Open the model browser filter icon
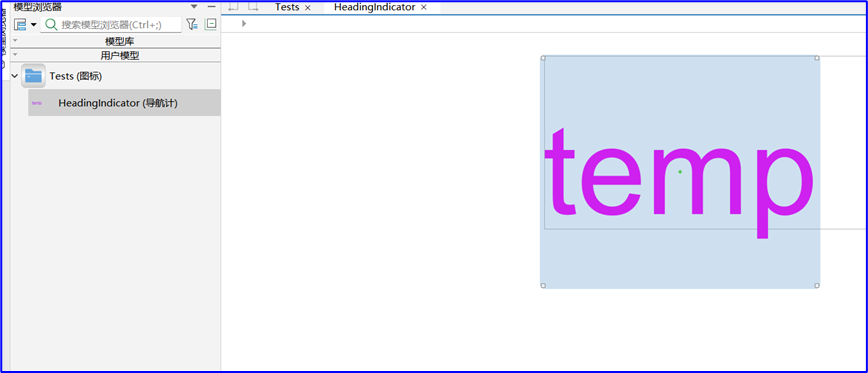Viewport: 868px width, 373px height. click(192, 24)
